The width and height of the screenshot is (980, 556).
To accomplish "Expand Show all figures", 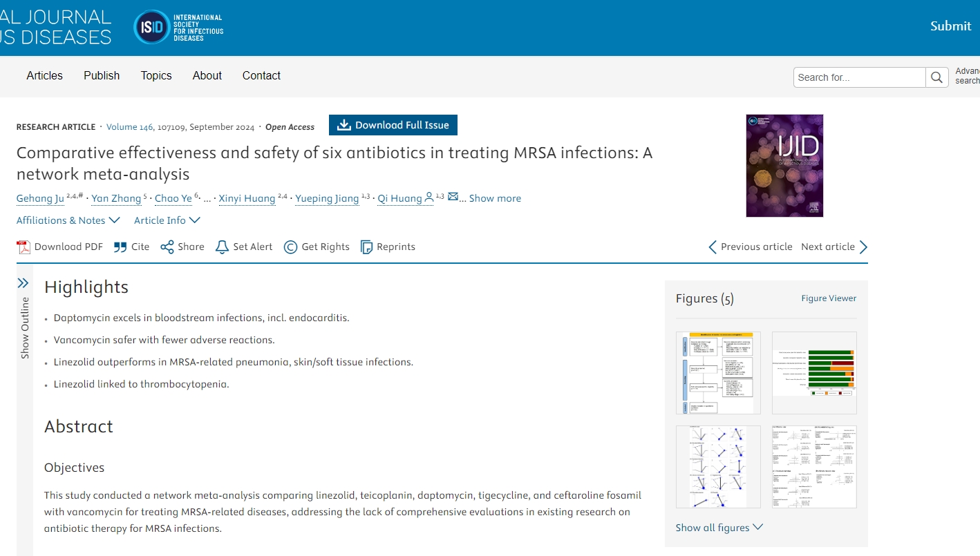I will click(719, 528).
